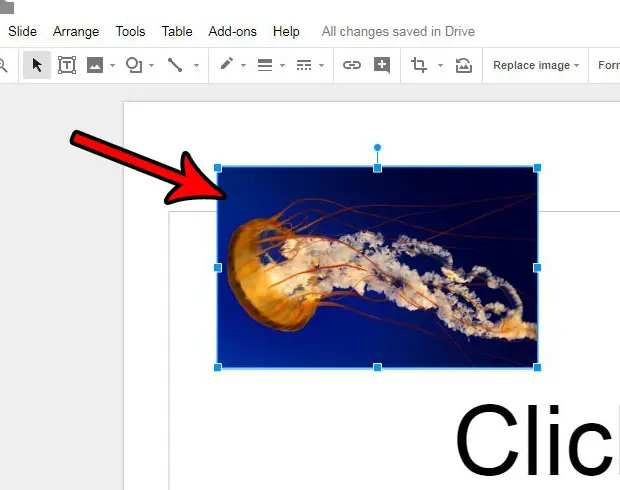Expand the image insert dropdown arrow
Image resolution: width=620 pixels, height=490 pixels.
112,65
